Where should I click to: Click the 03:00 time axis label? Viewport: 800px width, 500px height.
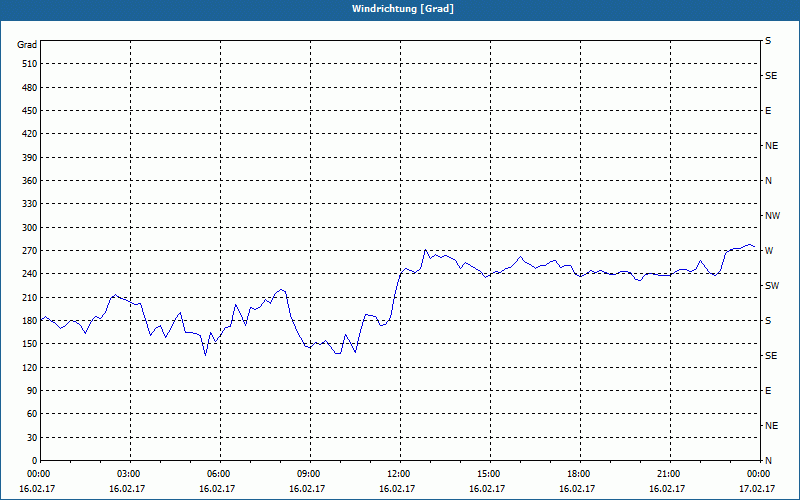click(131, 473)
